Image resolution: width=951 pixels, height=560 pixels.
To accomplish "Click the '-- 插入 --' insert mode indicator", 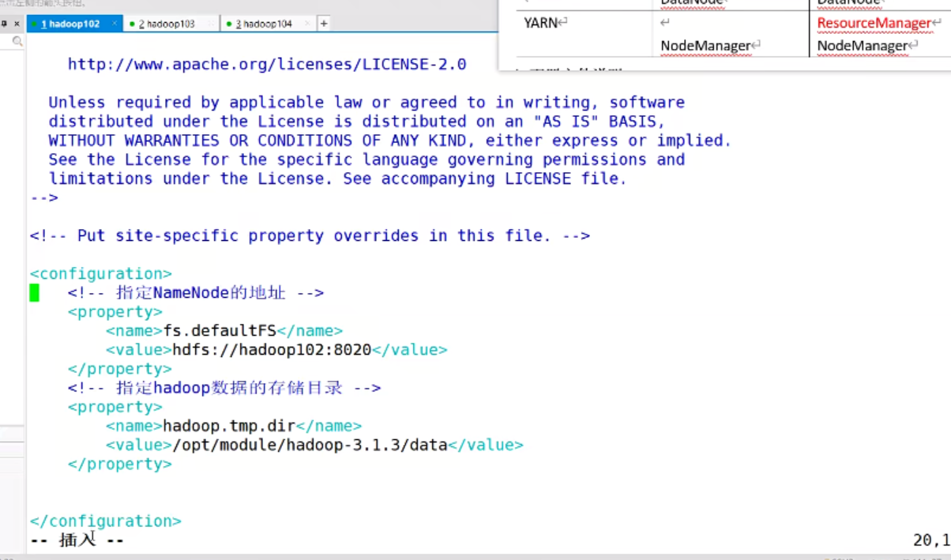I will [x=77, y=540].
